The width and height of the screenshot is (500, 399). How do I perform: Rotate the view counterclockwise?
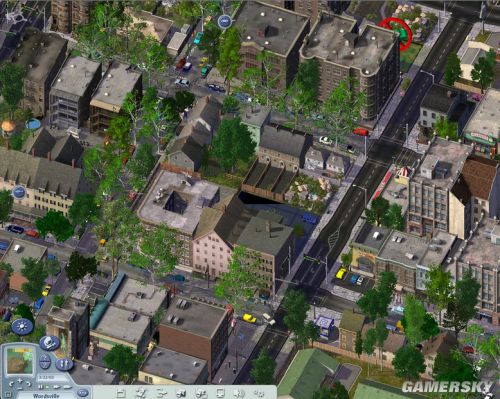point(11,384)
